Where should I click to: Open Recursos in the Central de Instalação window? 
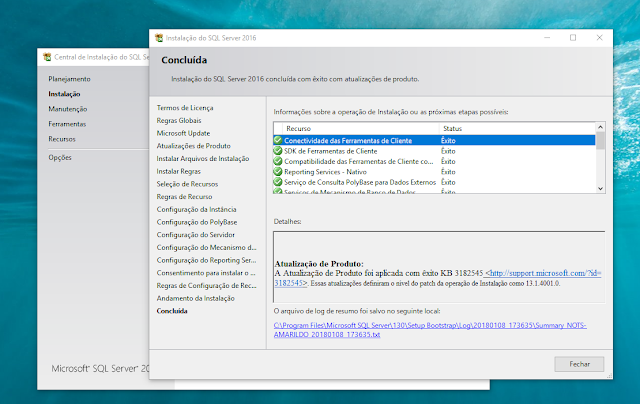pos(62,139)
